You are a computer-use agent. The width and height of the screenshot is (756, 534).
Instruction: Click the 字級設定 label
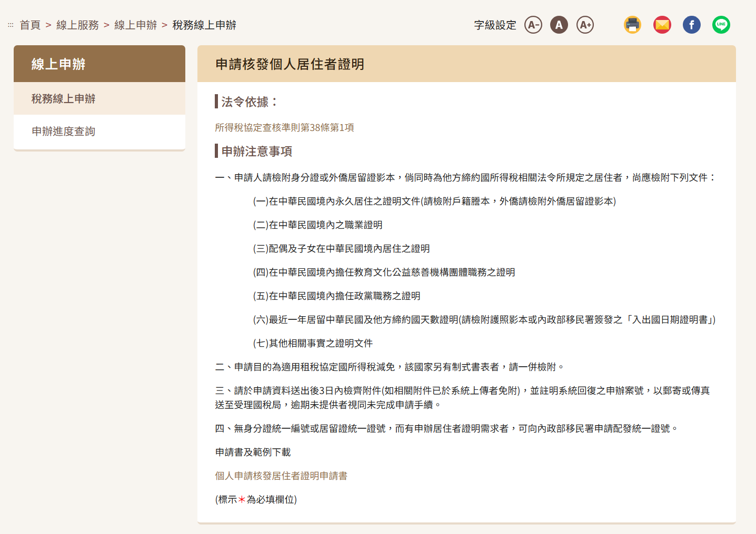pyautogui.click(x=495, y=25)
